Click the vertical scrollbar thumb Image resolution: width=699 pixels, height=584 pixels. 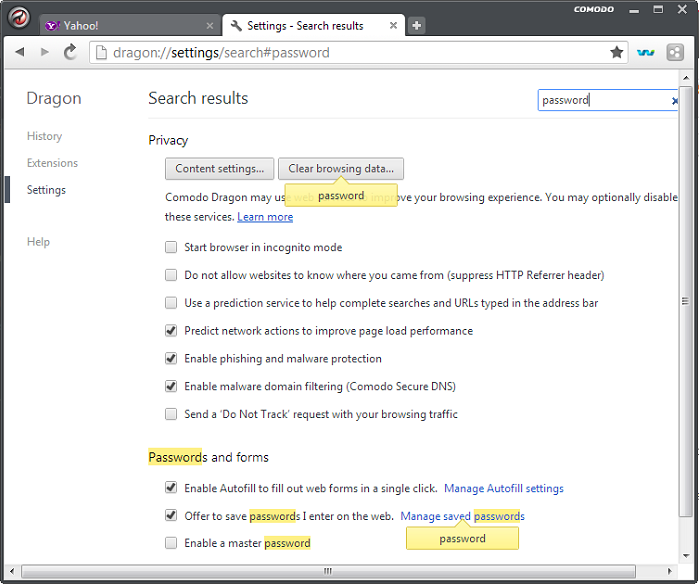[686, 302]
